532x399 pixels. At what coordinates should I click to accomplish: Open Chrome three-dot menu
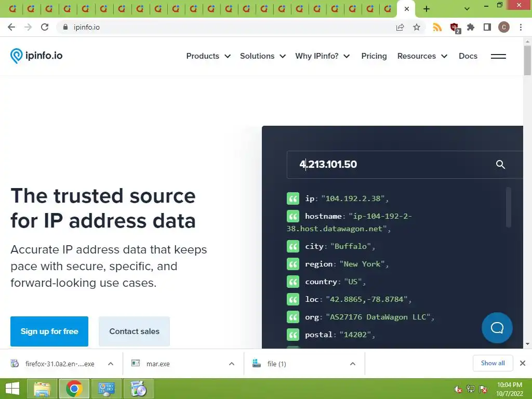click(x=521, y=27)
